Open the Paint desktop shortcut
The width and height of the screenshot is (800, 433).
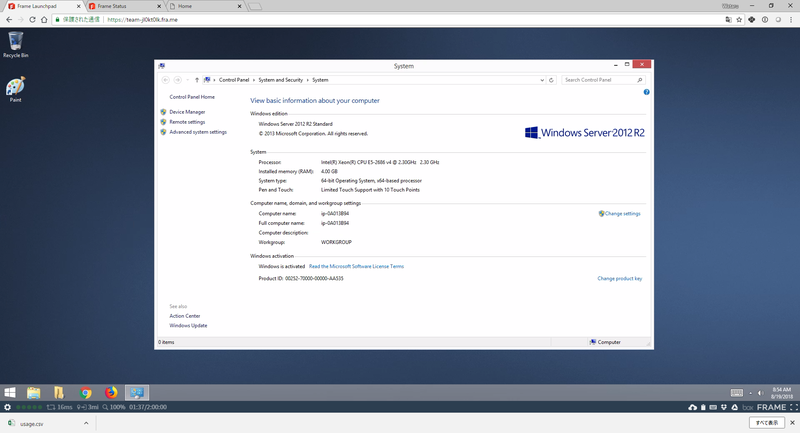(15, 89)
